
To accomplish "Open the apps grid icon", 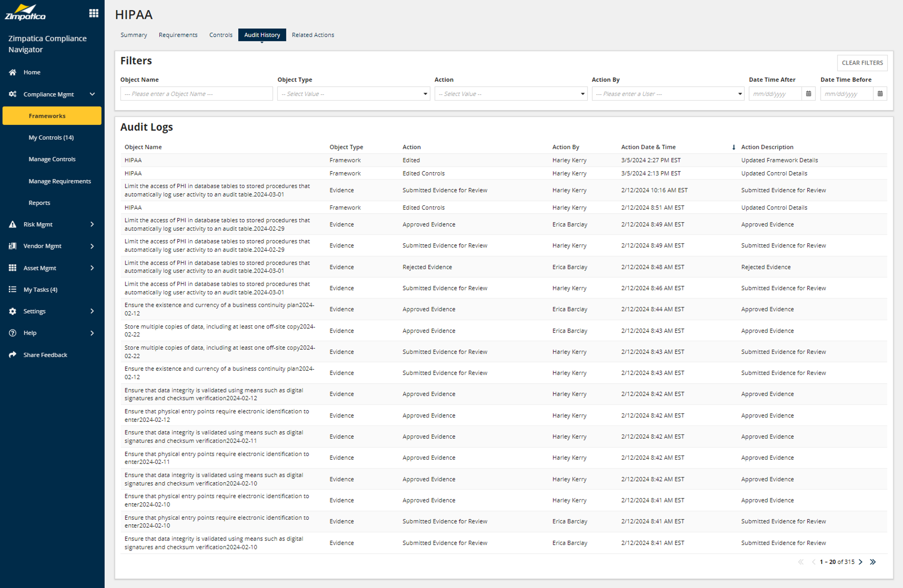I will click(94, 13).
